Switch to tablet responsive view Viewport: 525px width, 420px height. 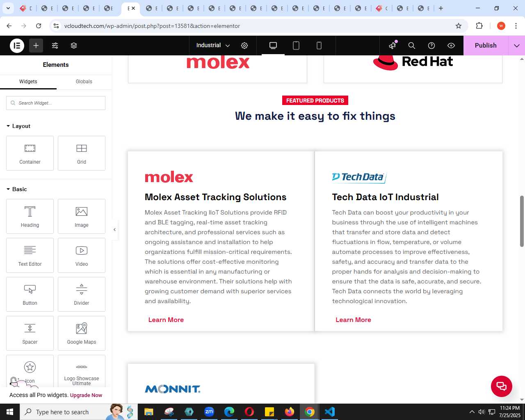(x=296, y=46)
